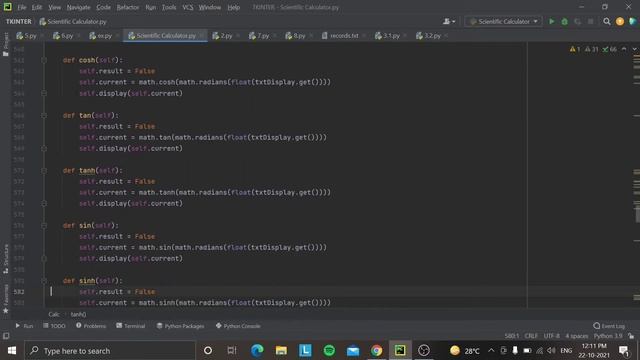This screenshot has width=640, height=360.
Task: Collapse the tanh method fold marker
Action: click(x=44, y=171)
